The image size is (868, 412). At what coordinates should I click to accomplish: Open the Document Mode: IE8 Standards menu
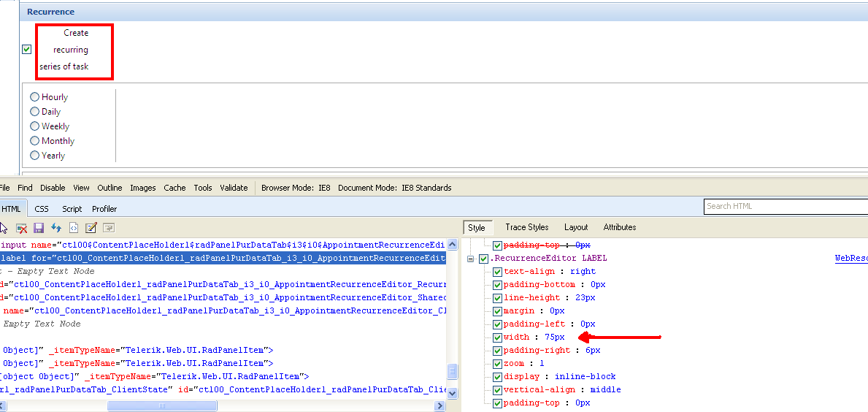[394, 188]
